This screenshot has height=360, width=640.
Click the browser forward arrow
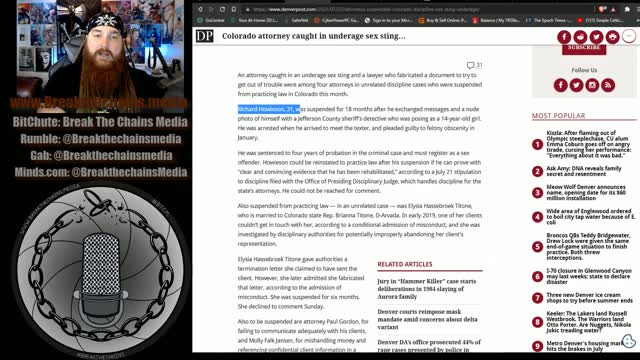point(211,9)
